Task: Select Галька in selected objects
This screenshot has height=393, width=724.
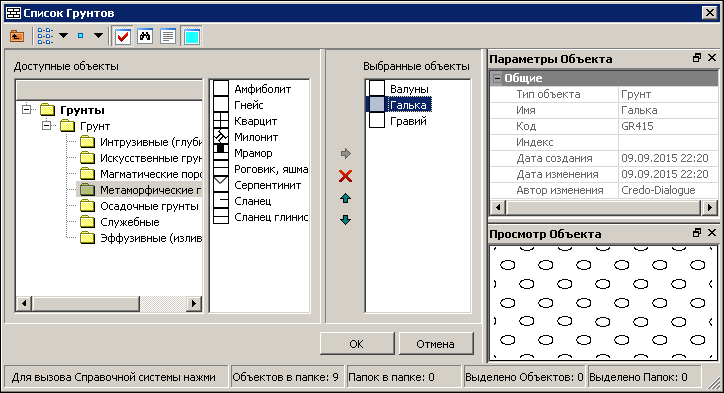Action: pos(408,105)
